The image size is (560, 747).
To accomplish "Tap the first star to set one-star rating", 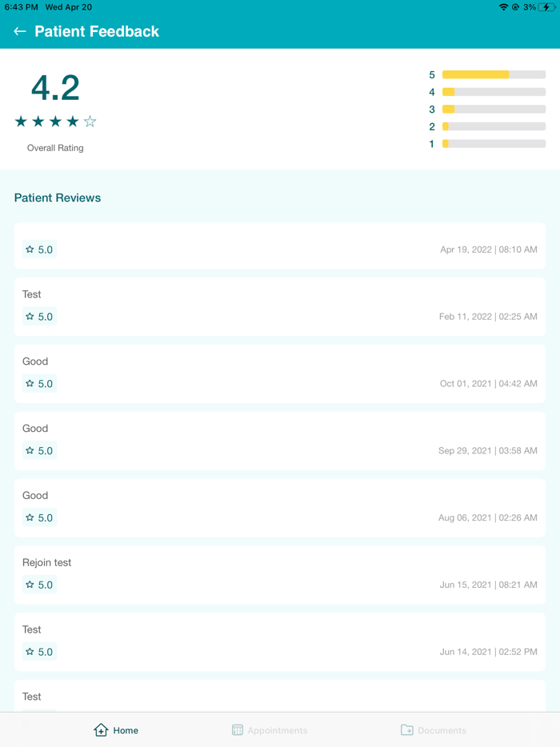I will pyautogui.click(x=20, y=122).
